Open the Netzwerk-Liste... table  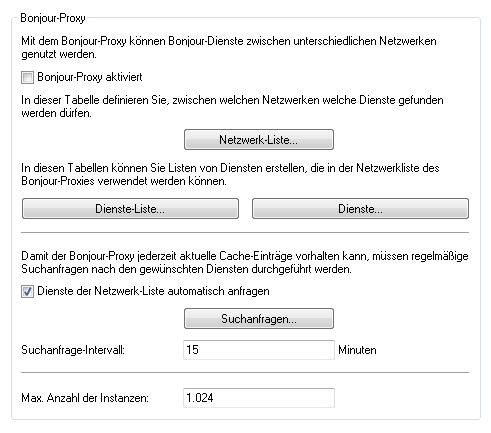point(259,140)
